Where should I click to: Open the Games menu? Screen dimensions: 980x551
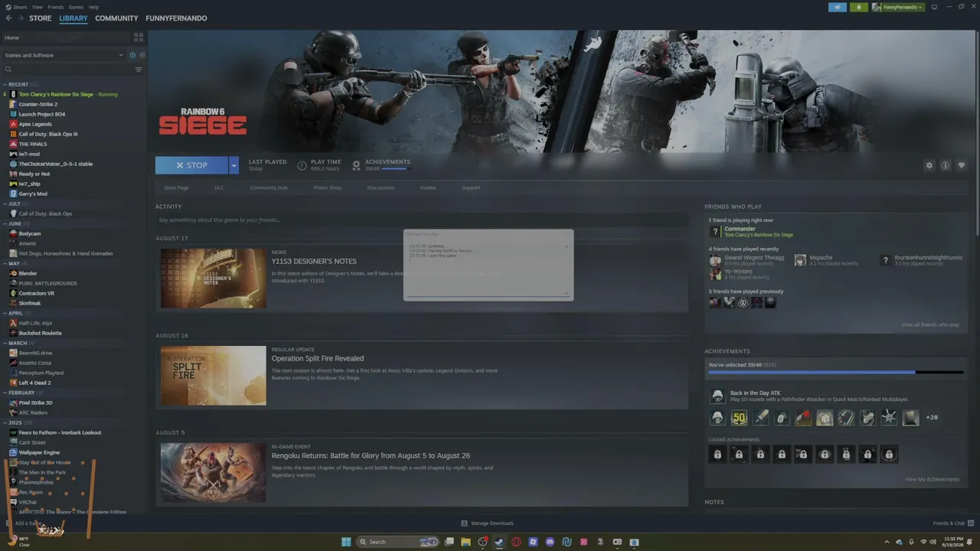[76, 7]
